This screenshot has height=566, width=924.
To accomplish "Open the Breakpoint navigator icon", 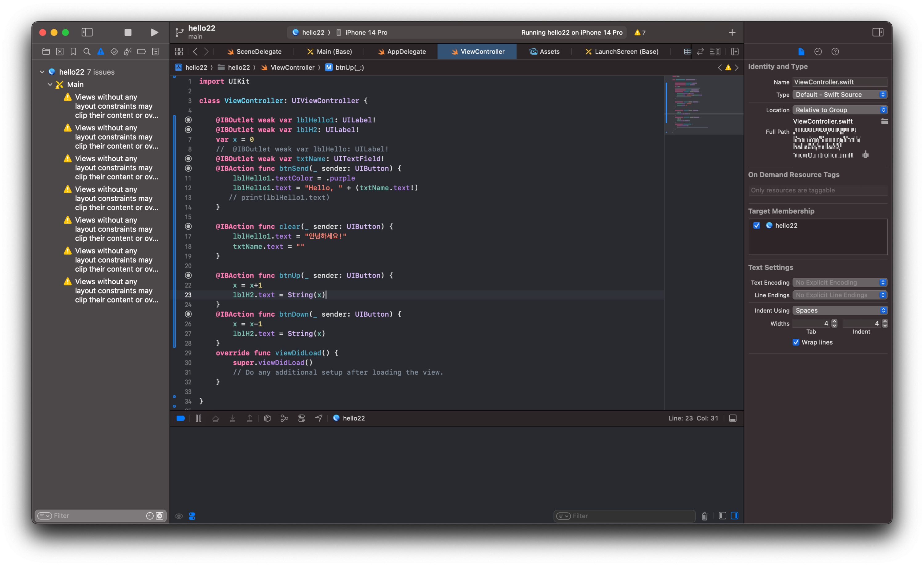I will 141,52.
